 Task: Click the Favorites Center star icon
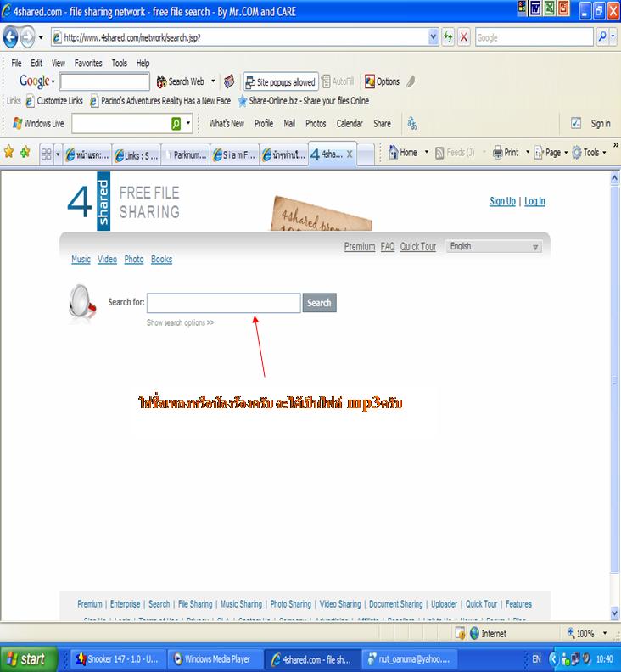coord(8,152)
